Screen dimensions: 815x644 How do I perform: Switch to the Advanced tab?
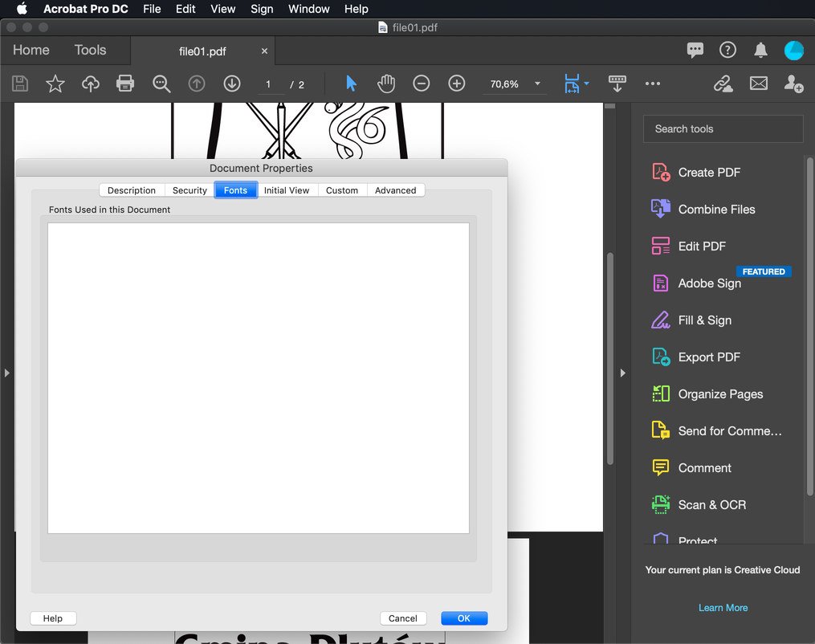click(396, 190)
